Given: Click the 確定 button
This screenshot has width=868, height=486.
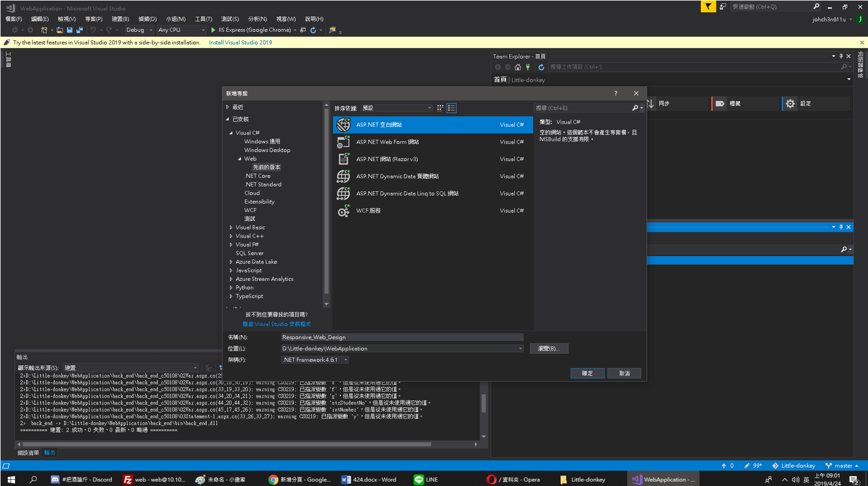Looking at the screenshot, I should [587, 374].
